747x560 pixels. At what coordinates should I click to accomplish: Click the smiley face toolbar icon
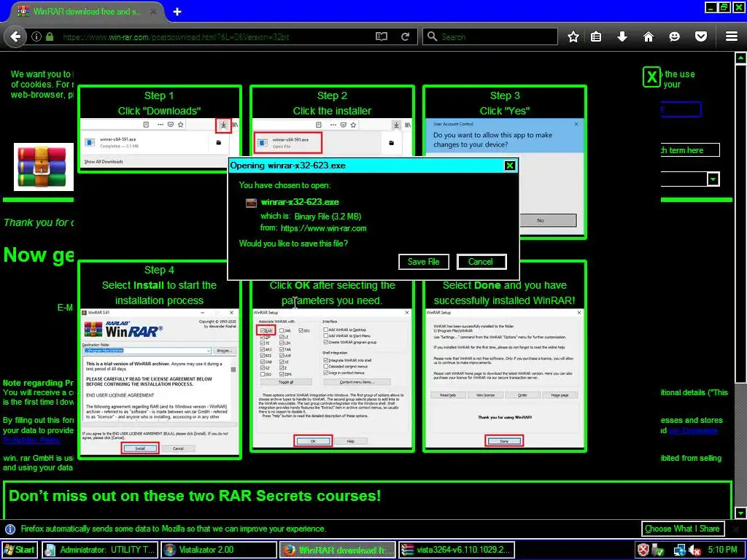point(674,36)
